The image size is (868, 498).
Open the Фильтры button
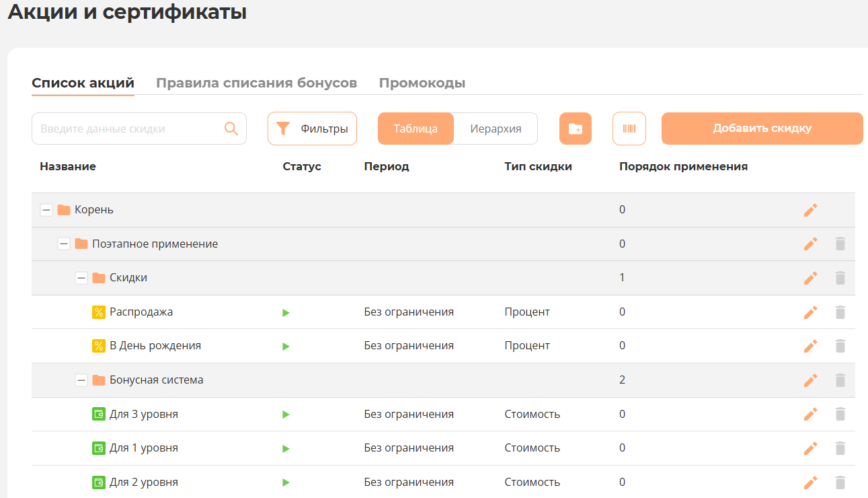(x=312, y=129)
